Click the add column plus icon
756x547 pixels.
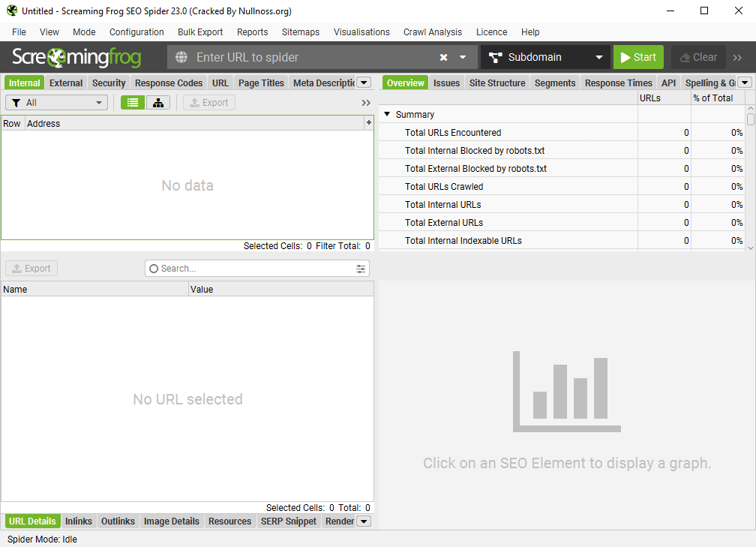click(x=368, y=122)
